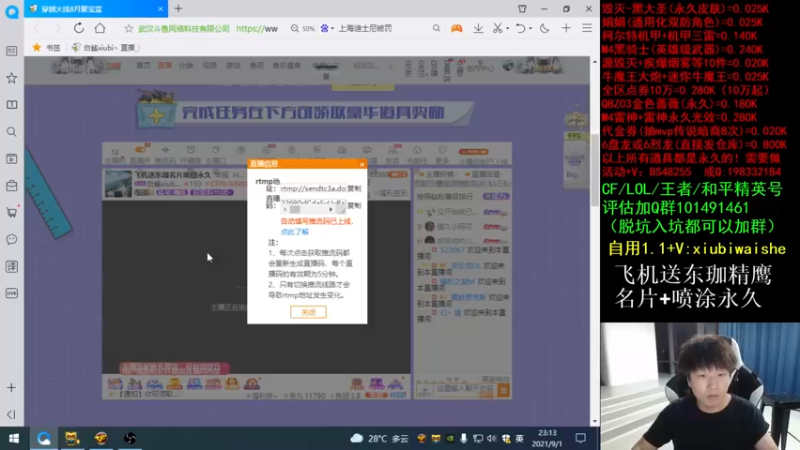The height and width of the screenshot is (450, 800).
Task: Open the sidebar translate icon
Action: coord(11,266)
